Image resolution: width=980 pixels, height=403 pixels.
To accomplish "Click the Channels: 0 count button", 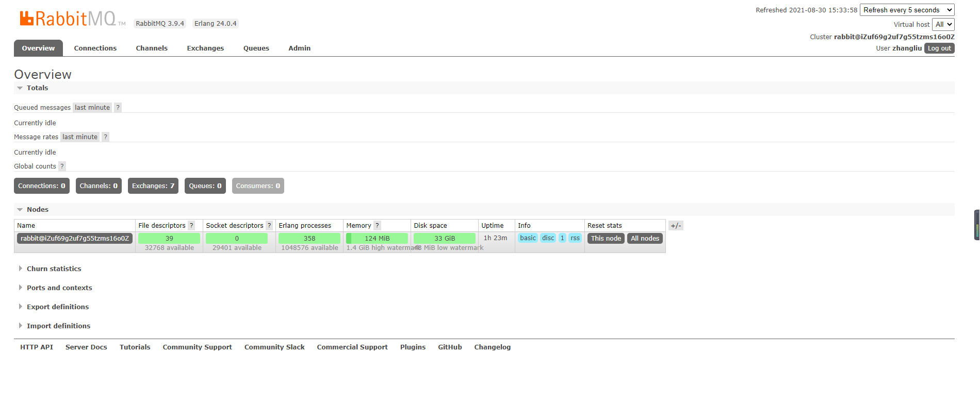I will tap(99, 186).
